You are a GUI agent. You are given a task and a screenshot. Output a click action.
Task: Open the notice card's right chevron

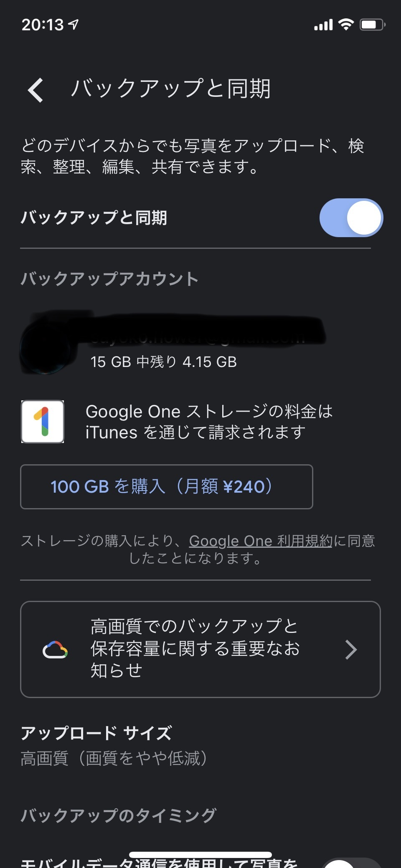[351, 650]
